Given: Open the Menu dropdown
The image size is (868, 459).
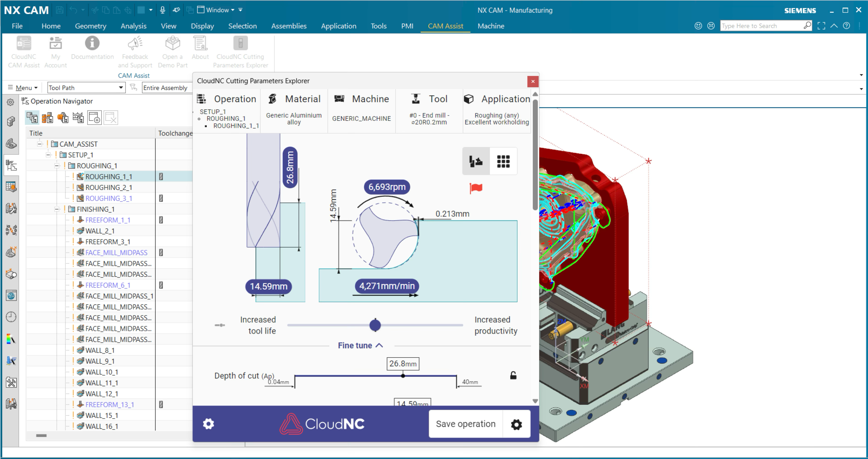Looking at the screenshot, I should point(23,88).
